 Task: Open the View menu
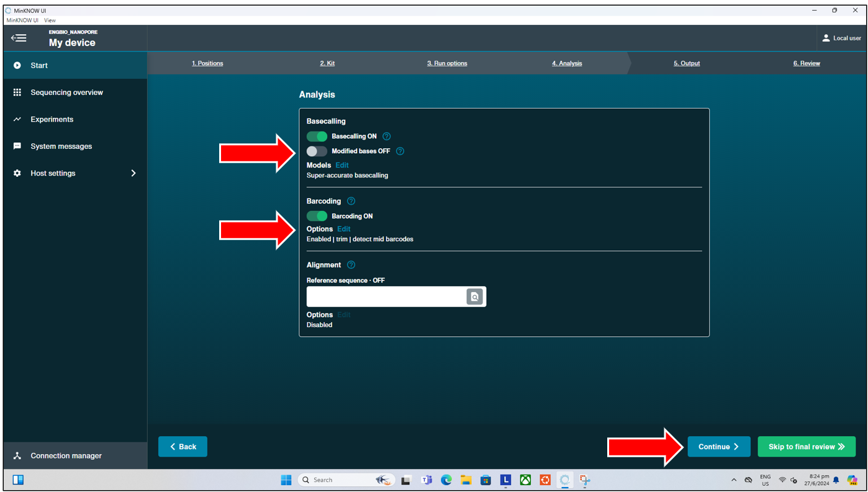pos(50,20)
